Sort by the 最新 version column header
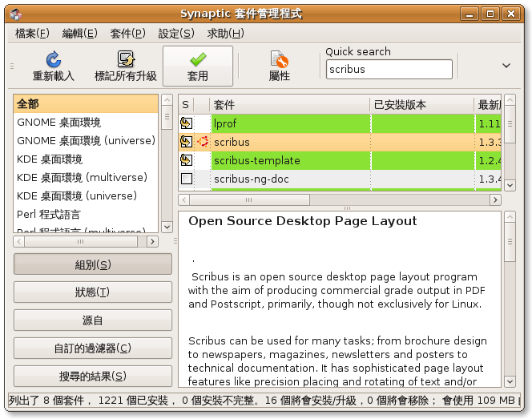The height and width of the screenshot is (419, 532). click(488, 104)
